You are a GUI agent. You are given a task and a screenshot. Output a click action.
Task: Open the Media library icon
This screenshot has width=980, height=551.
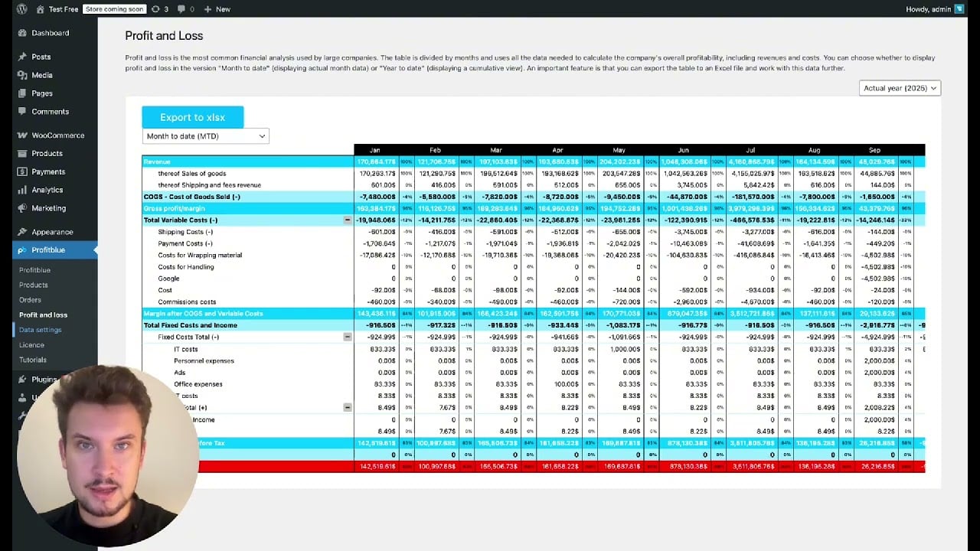21,75
